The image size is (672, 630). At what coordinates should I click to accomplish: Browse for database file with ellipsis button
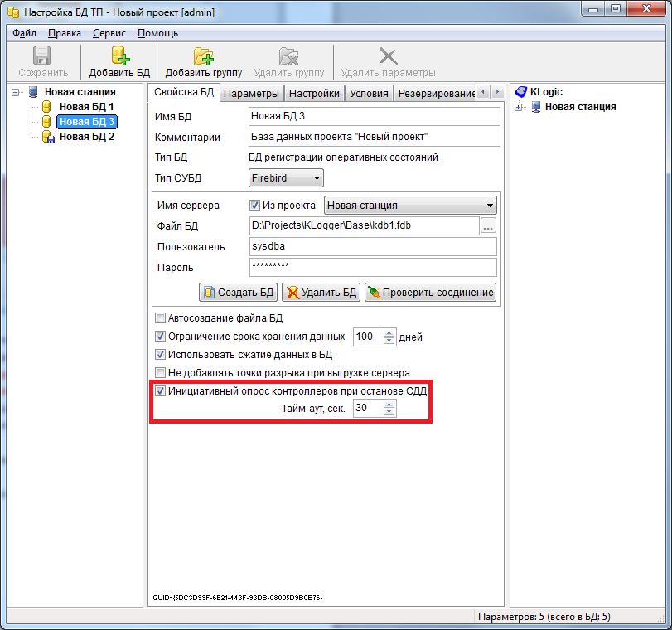coord(488,225)
